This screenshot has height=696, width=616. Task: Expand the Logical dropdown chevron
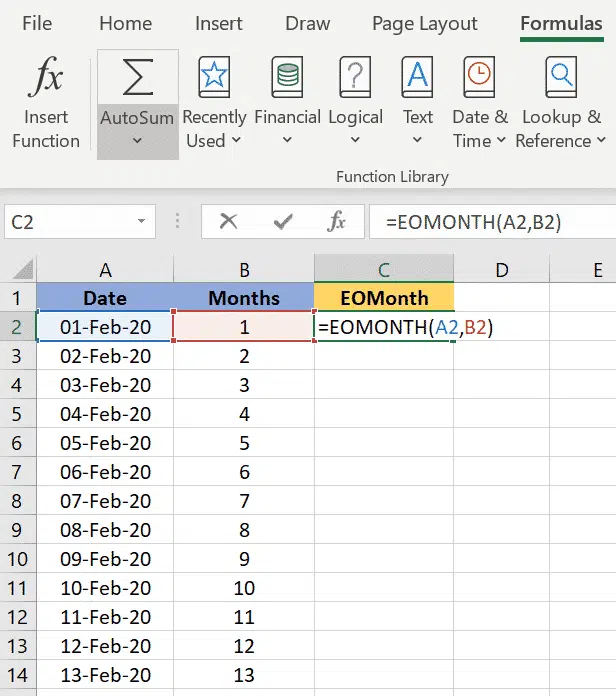pyautogui.click(x=355, y=140)
